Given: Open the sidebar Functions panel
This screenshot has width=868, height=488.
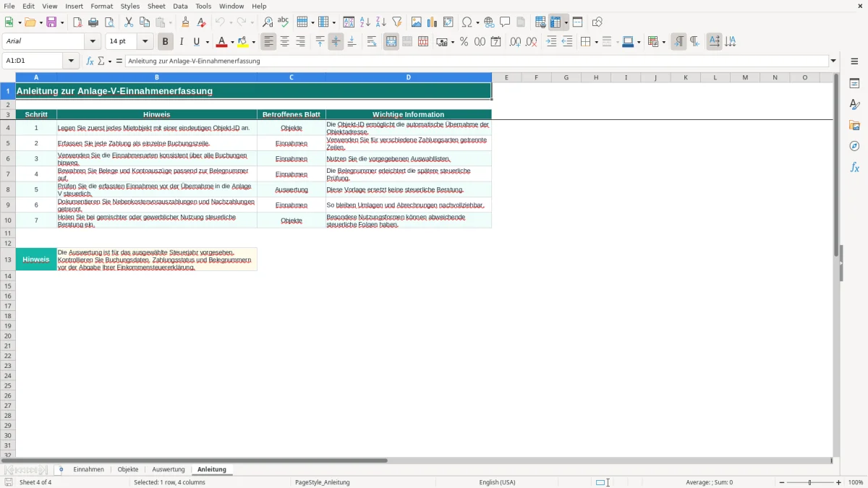Looking at the screenshot, I should tap(854, 168).
